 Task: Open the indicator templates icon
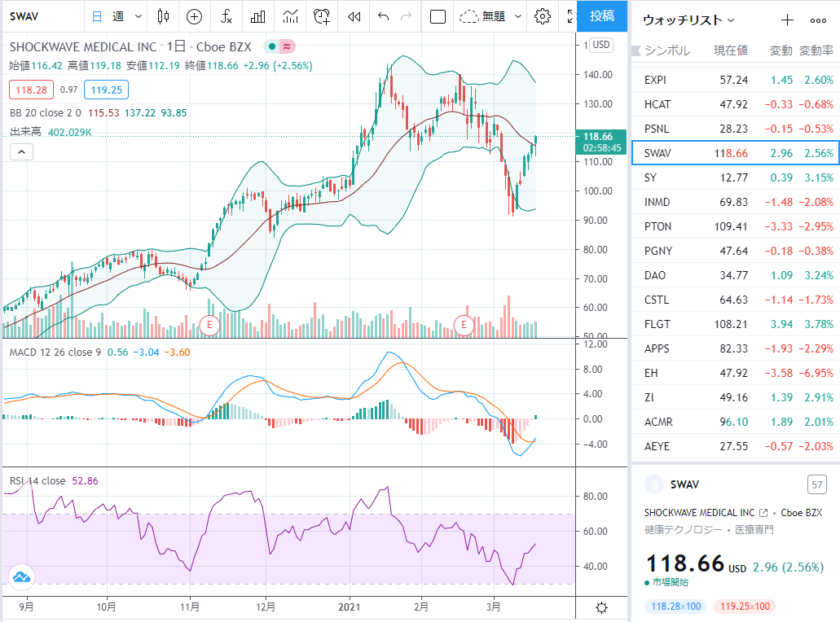[290, 16]
